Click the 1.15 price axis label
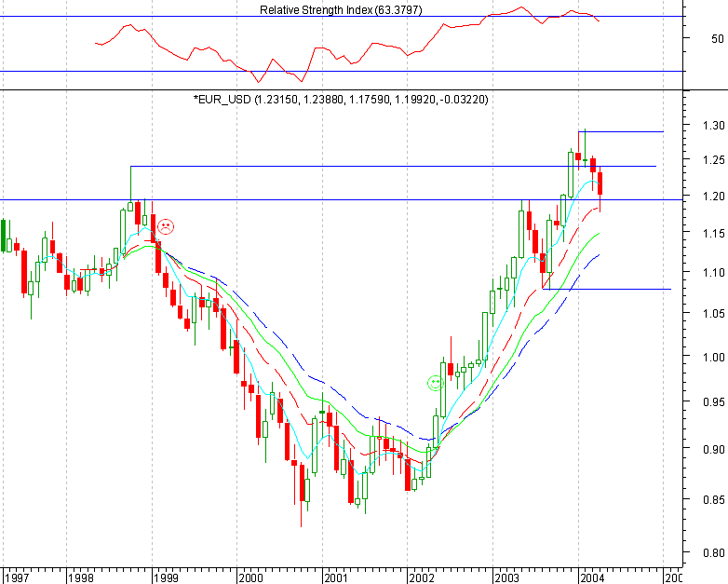 pyautogui.click(x=713, y=233)
